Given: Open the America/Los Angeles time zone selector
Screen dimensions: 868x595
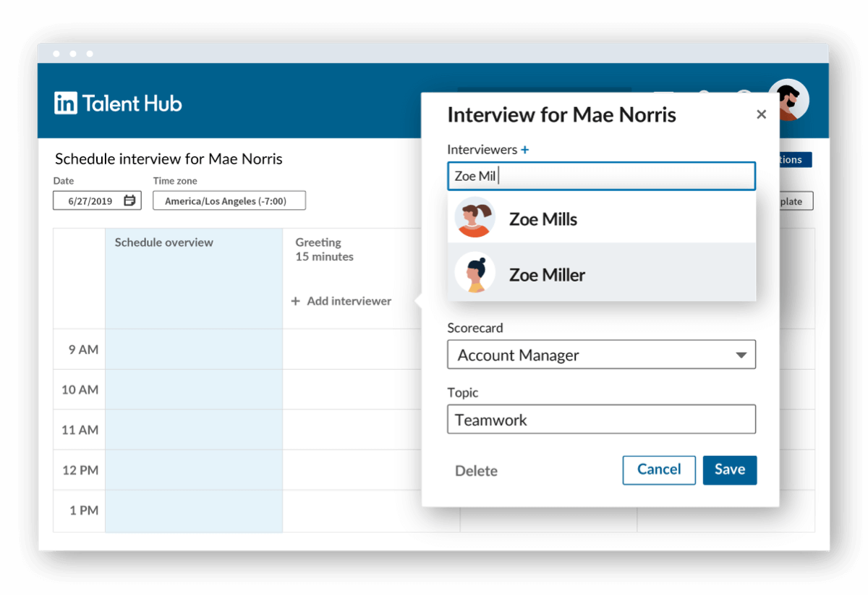Looking at the screenshot, I should click(x=229, y=201).
